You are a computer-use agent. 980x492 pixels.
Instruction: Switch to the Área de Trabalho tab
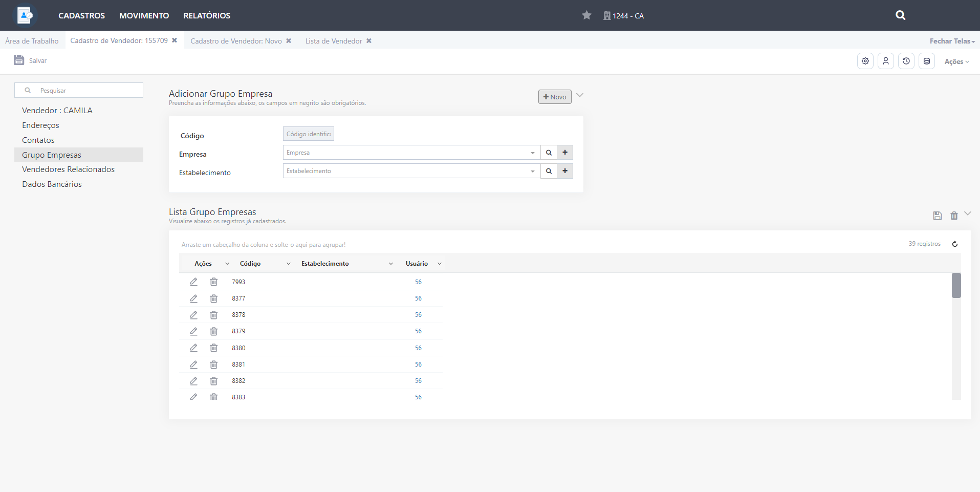click(x=32, y=41)
